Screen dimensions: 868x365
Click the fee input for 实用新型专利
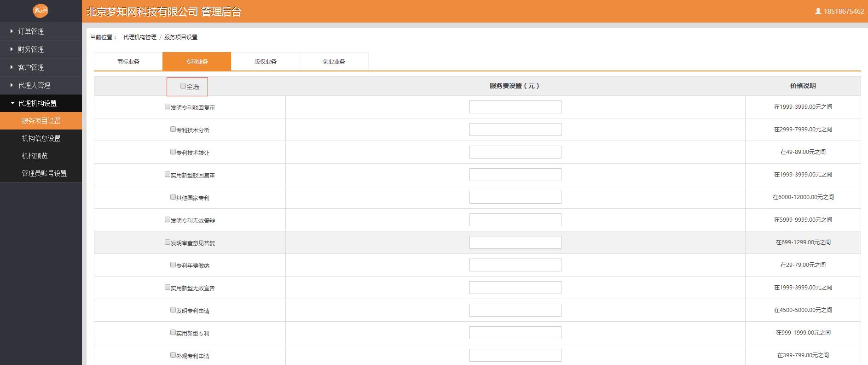tap(515, 333)
